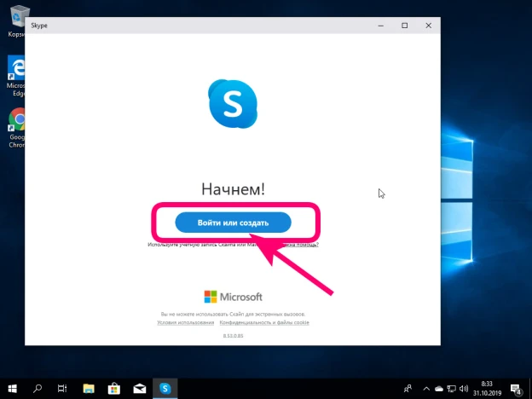Viewport: 532px width, 399px height.
Task: Open Конфиденциальность и файлы cookie link
Action: pyautogui.click(x=264, y=322)
